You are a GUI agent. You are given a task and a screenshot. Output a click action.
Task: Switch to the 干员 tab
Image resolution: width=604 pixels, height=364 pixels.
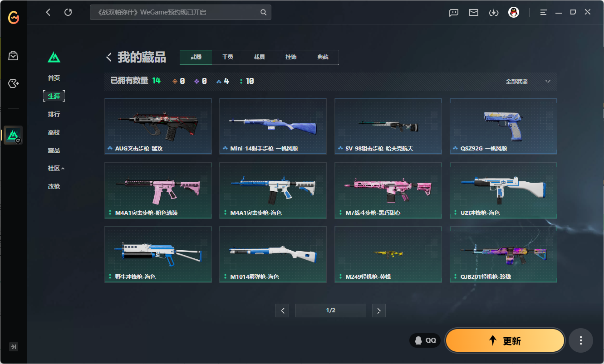[x=228, y=57]
